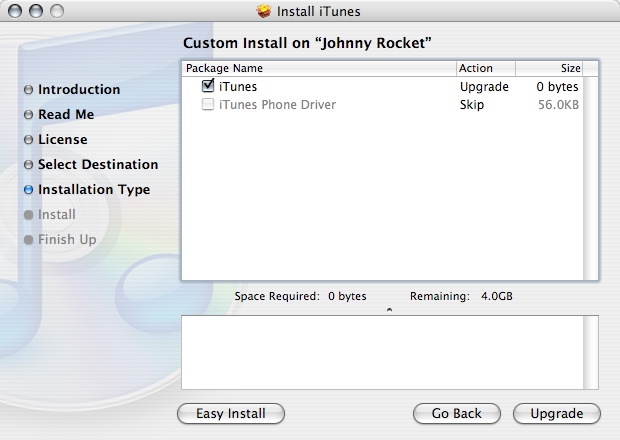This screenshot has width=620, height=440.
Task: Click the blue Installation Type step bullet
Action: click(28, 190)
